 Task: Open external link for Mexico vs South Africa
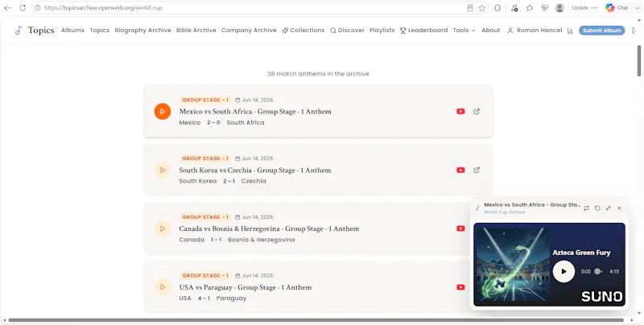point(477,111)
